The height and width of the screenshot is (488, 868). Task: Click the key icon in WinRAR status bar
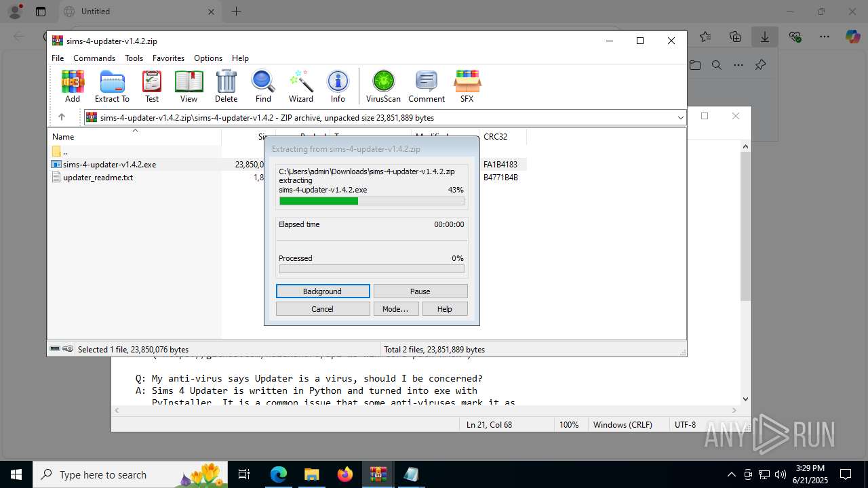pyautogui.click(x=68, y=349)
